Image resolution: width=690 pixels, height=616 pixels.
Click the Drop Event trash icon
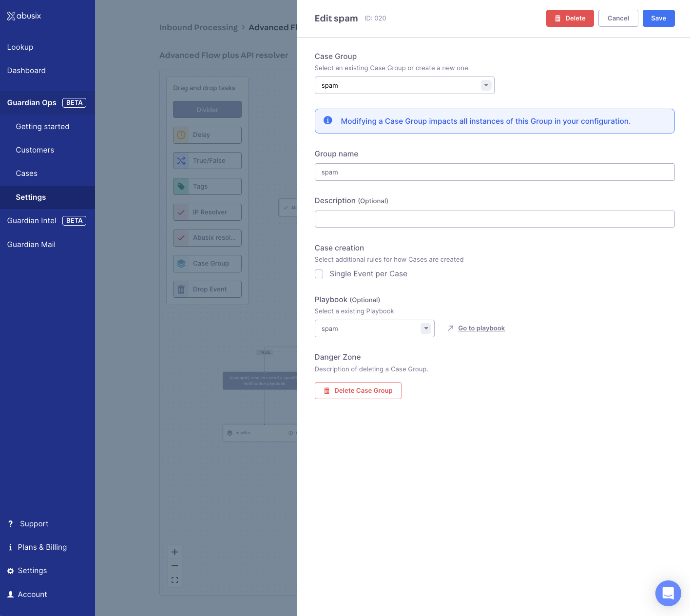click(181, 289)
